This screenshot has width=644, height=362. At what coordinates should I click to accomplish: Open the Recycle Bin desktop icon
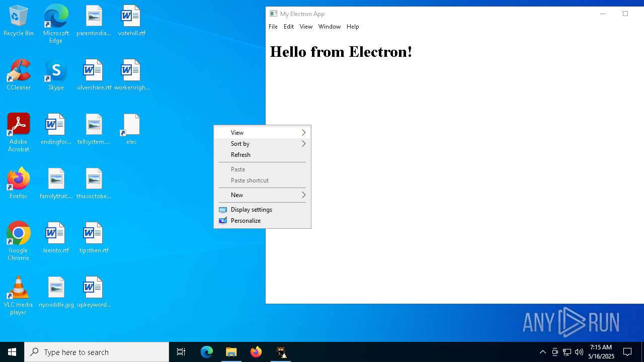pos(19,21)
